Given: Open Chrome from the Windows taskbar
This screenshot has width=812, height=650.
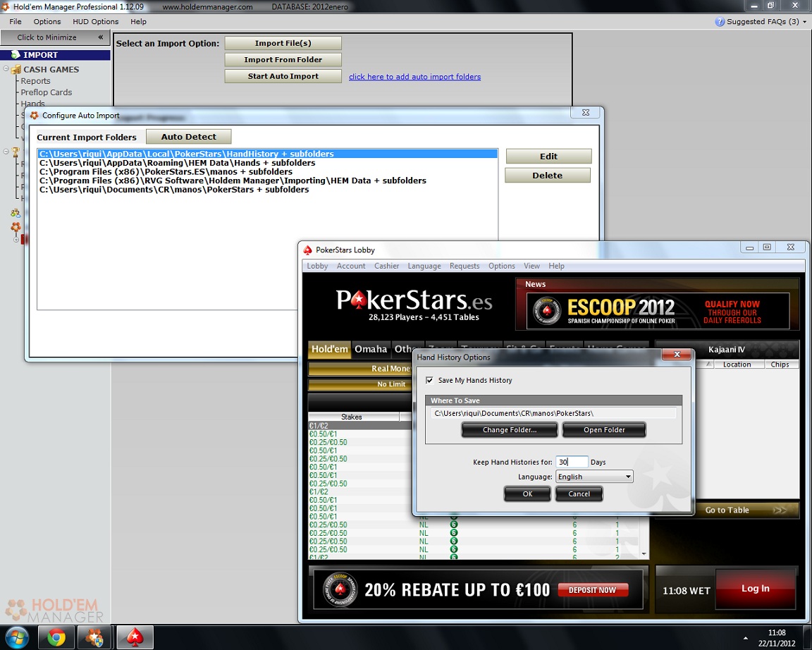Looking at the screenshot, I should 56,637.
